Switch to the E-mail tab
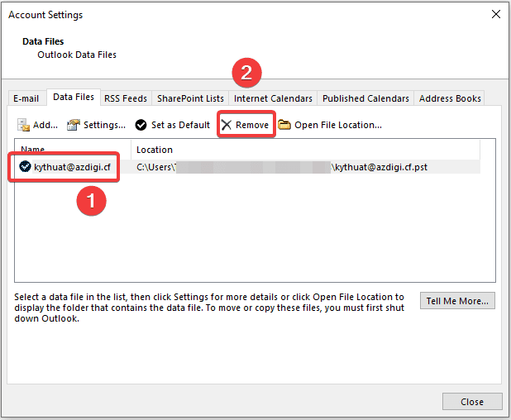511x420 pixels. pyautogui.click(x=26, y=98)
